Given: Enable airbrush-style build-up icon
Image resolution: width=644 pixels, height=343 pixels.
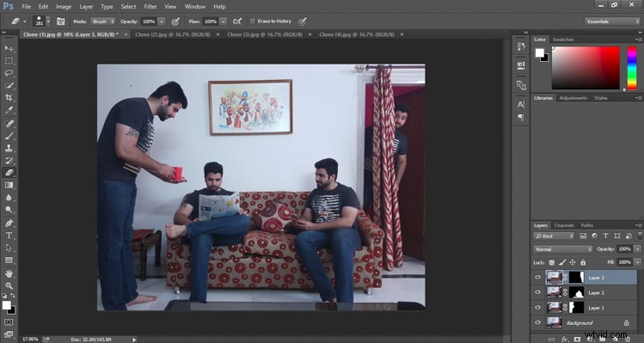Looking at the screenshot, I should coord(237,21).
